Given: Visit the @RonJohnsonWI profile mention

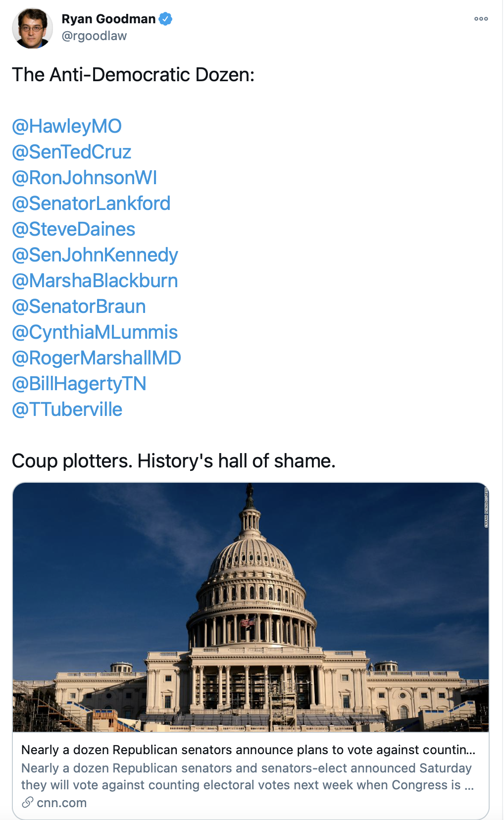Looking at the screenshot, I should coord(85,178).
